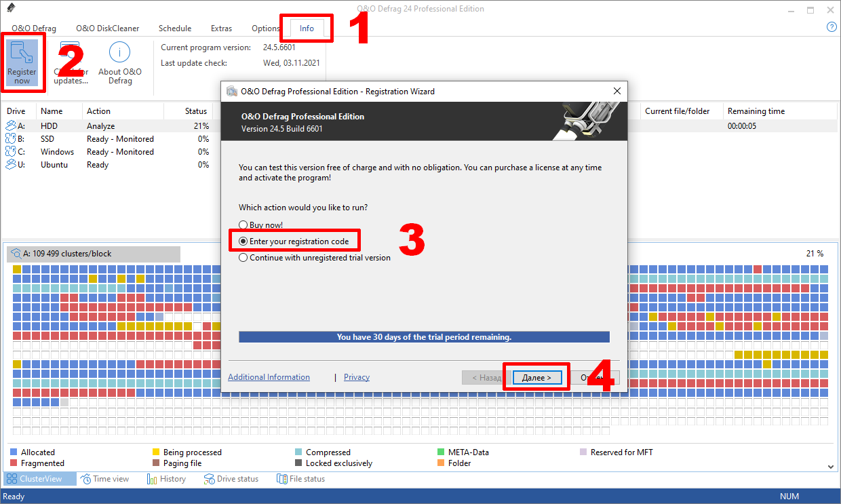Maximize the O&O Defrag window

tap(810, 9)
